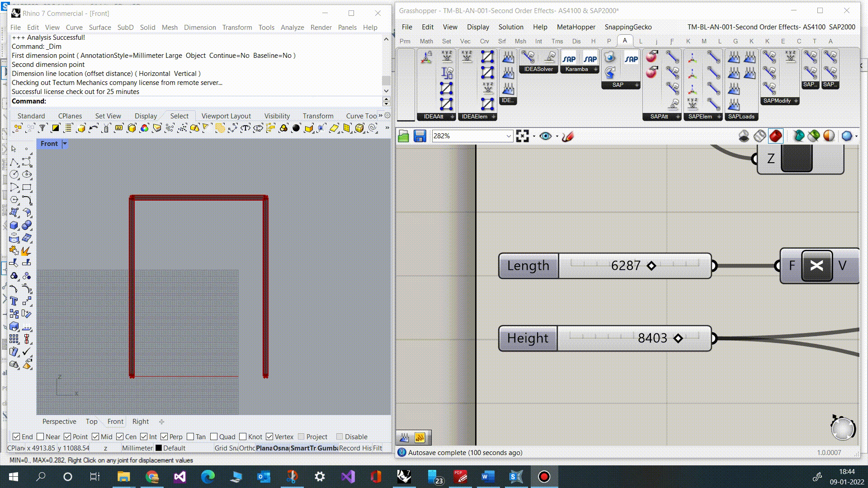Screen dimensions: 868x488
Task: Open Rhino from the Windows taskbar
Action: (404, 477)
